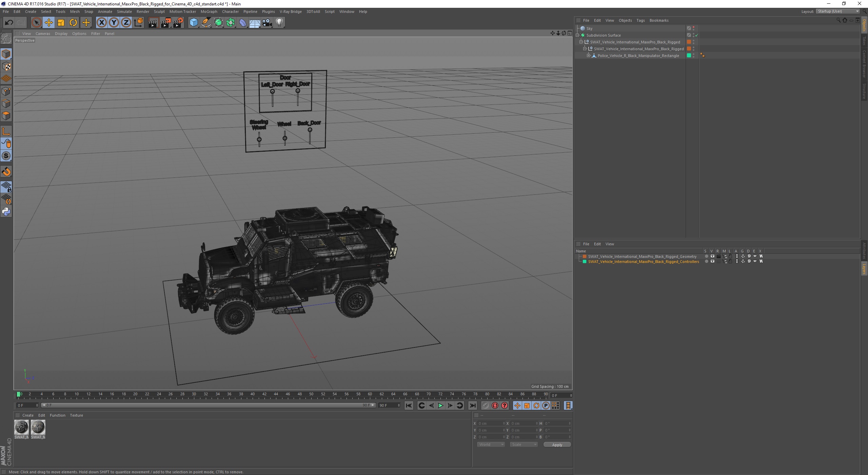The height and width of the screenshot is (475, 868).
Task: Enable Points mode
Action: (6, 91)
